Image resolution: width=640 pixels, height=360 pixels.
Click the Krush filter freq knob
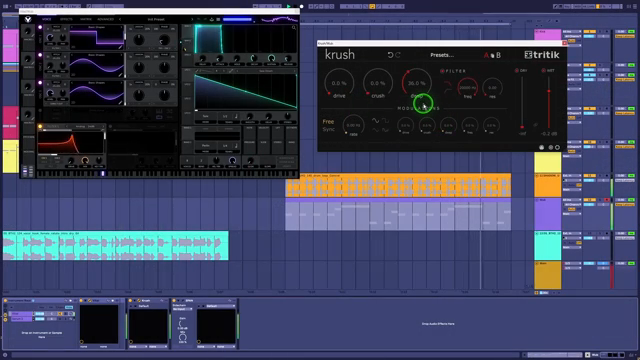[x=468, y=87]
